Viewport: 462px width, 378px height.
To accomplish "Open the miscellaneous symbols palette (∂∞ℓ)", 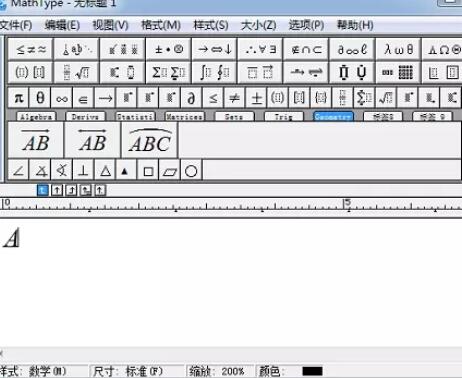I will click(x=352, y=49).
